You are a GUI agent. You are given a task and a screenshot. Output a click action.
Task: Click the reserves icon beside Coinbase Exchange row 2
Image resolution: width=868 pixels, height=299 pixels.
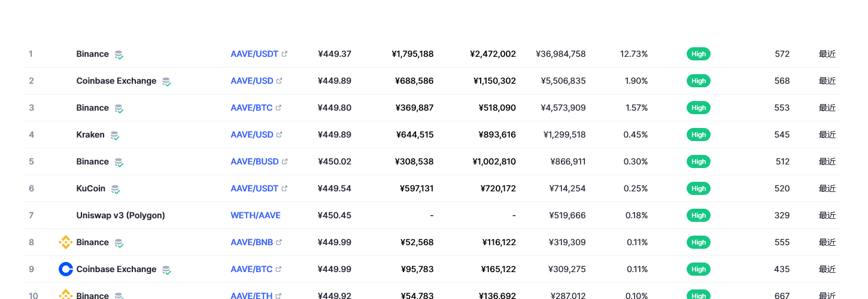[166, 81]
